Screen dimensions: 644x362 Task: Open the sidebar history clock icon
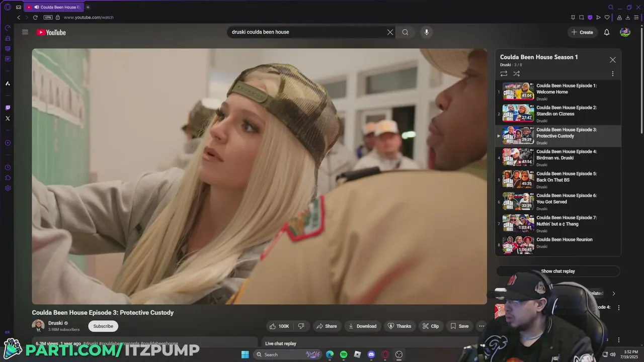8,167
